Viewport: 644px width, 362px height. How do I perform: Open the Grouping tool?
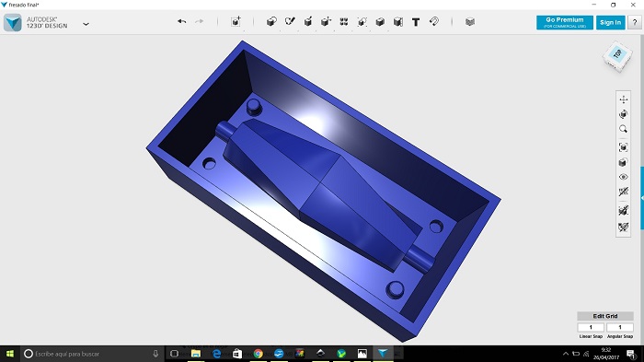pyautogui.click(x=362, y=22)
